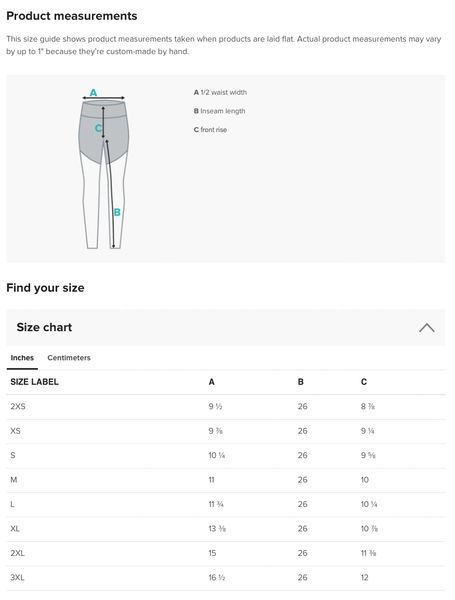Click the teal A waist marker
This screenshot has width=455, height=600.
point(93,92)
